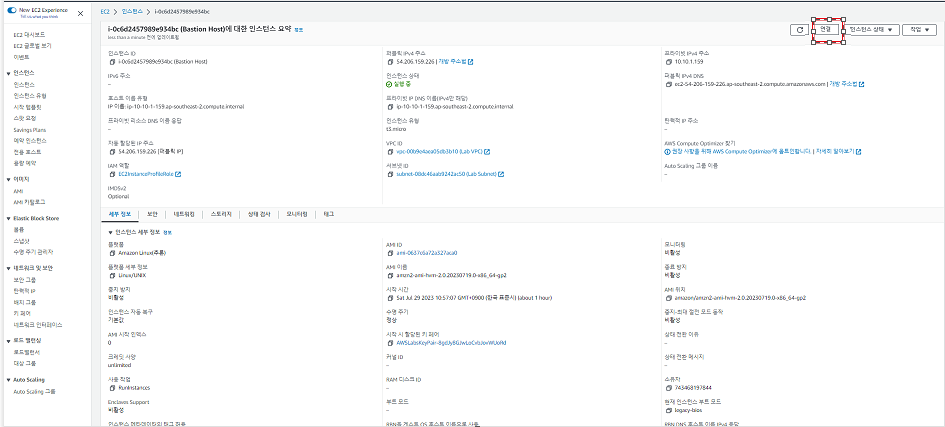Switch to the 태그 tab
Image resolution: width=945 pixels, height=427 pixels.
[x=328, y=214]
